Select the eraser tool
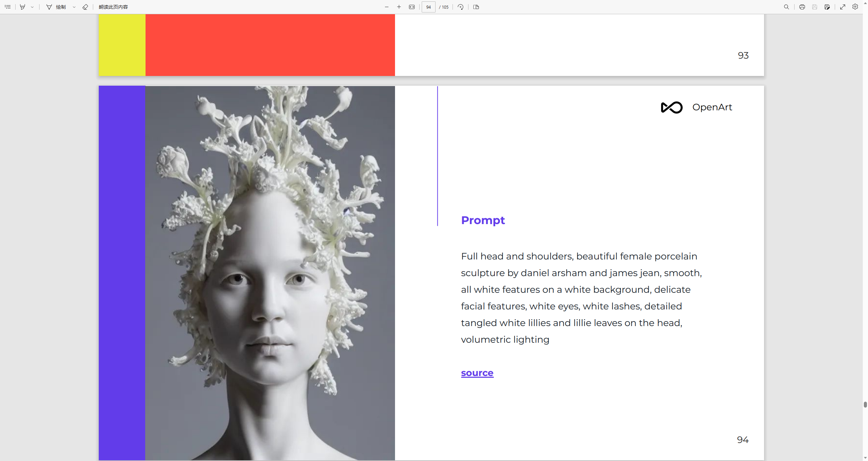Viewport: 868px width, 461px height. pyautogui.click(x=85, y=7)
